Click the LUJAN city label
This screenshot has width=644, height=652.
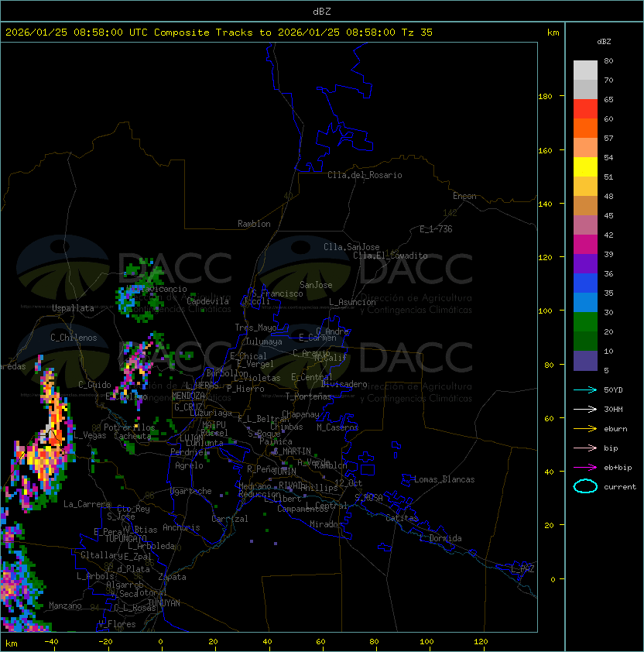point(191,439)
